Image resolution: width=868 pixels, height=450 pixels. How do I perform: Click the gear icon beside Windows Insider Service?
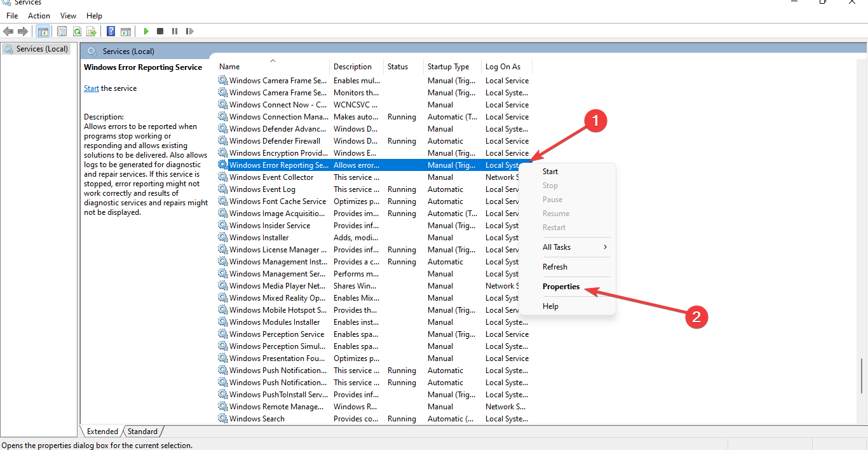tap(223, 226)
